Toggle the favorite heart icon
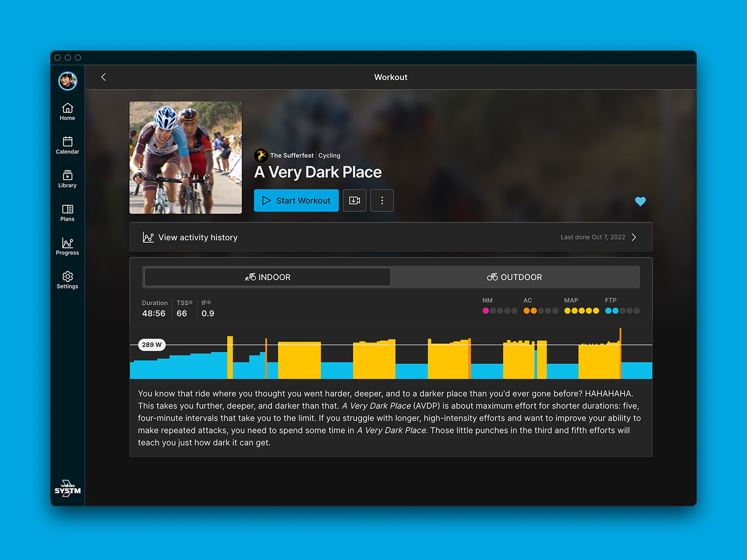Image resolution: width=747 pixels, height=560 pixels. tap(640, 201)
